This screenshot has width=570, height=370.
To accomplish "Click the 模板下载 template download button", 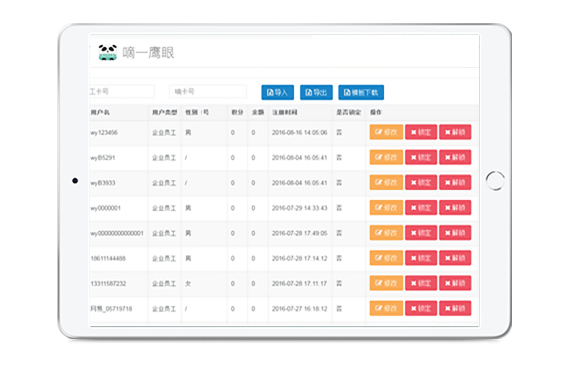I will tap(361, 92).
